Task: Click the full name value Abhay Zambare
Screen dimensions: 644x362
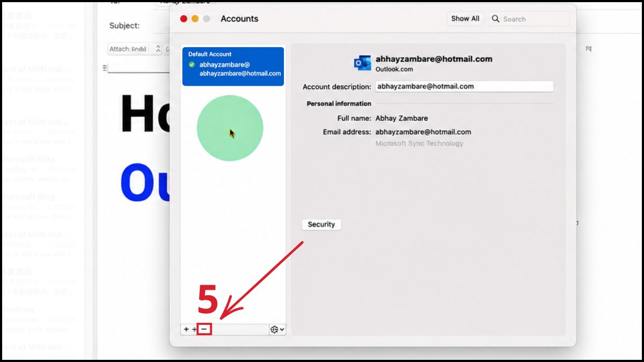Action: coord(401,118)
